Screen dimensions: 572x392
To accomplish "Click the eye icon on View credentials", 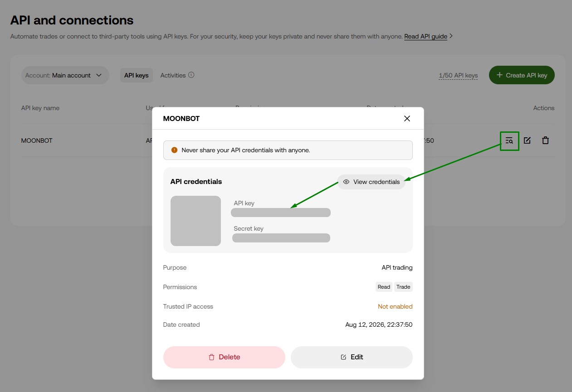I will [346, 182].
